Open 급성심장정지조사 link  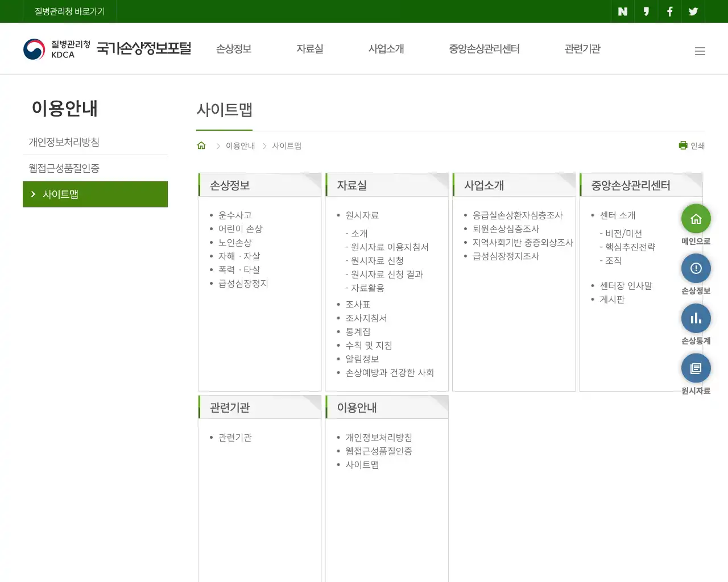pos(506,256)
